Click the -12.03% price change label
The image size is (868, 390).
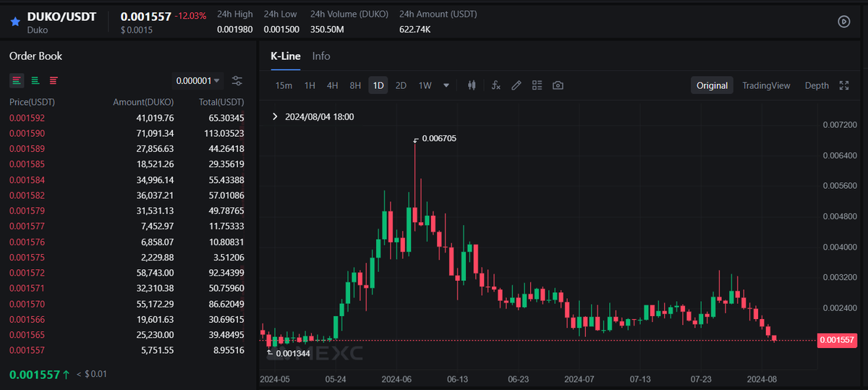[190, 16]
